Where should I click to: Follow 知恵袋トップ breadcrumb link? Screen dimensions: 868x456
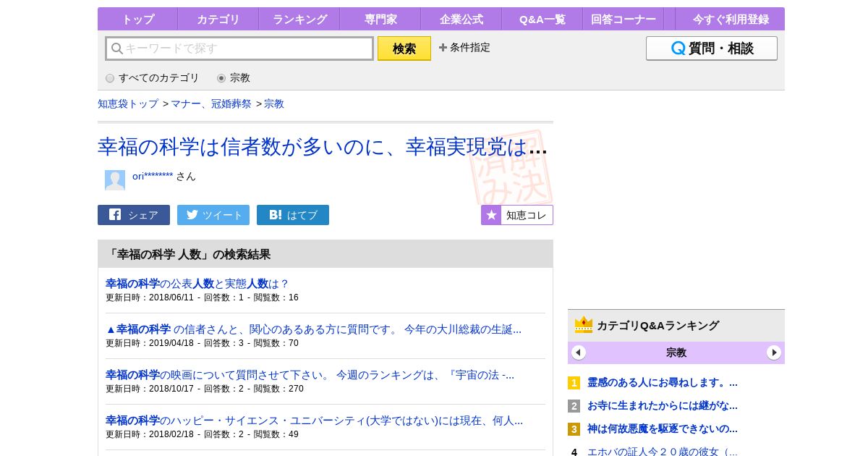tap(128, 104)
